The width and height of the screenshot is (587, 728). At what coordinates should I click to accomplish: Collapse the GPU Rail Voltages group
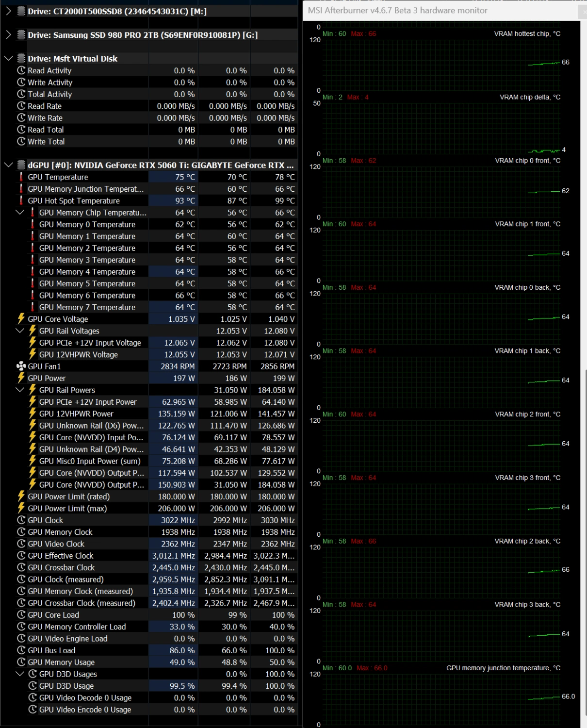click(x=20, y=331)
